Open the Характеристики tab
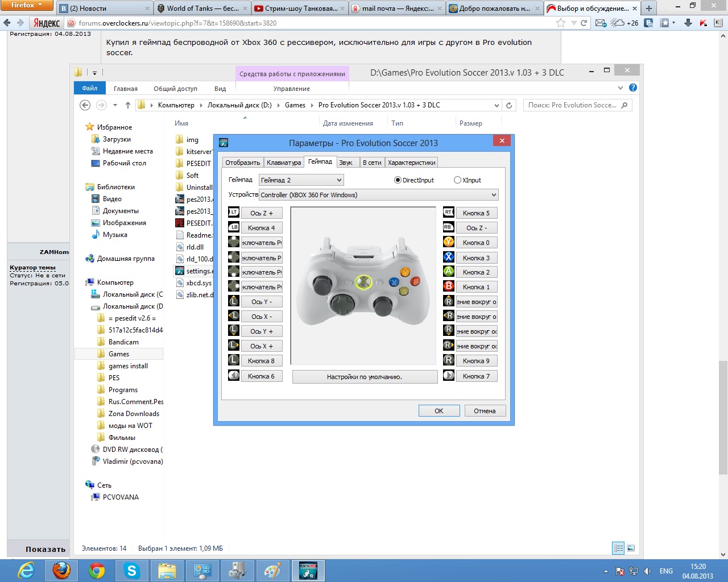The image size is (728, 582). tap(412, 163)
